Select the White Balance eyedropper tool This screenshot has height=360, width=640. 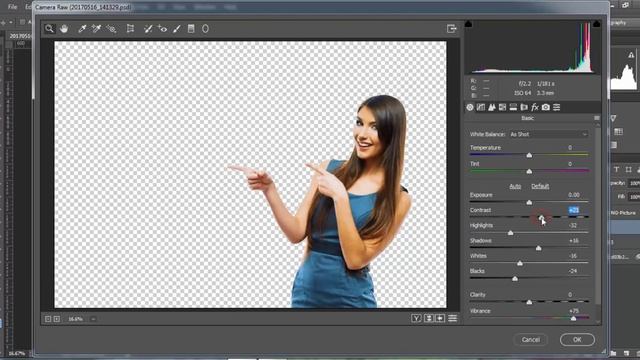(82, 29)
